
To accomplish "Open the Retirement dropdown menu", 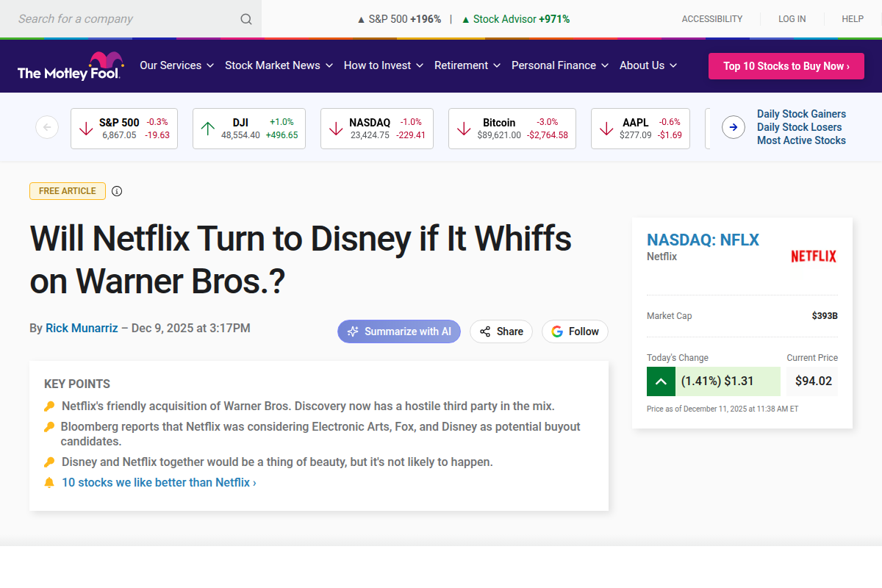I will click(x=467, y=65).
